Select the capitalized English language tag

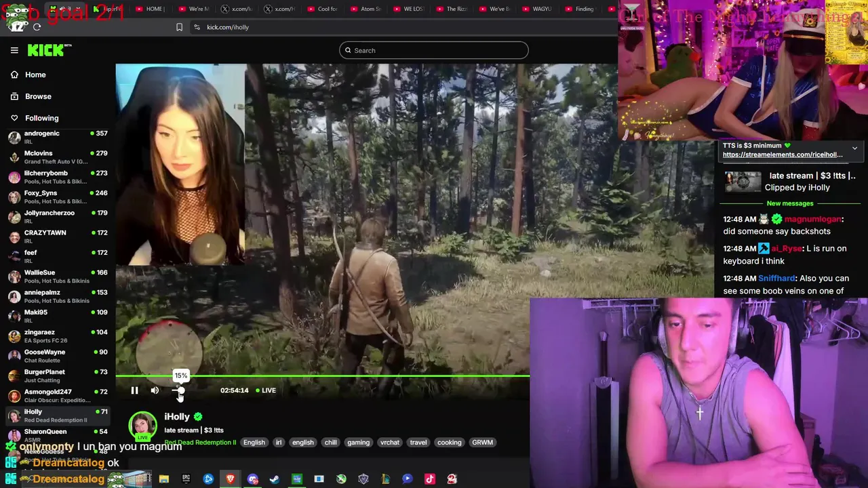click(x=254, y=443)
